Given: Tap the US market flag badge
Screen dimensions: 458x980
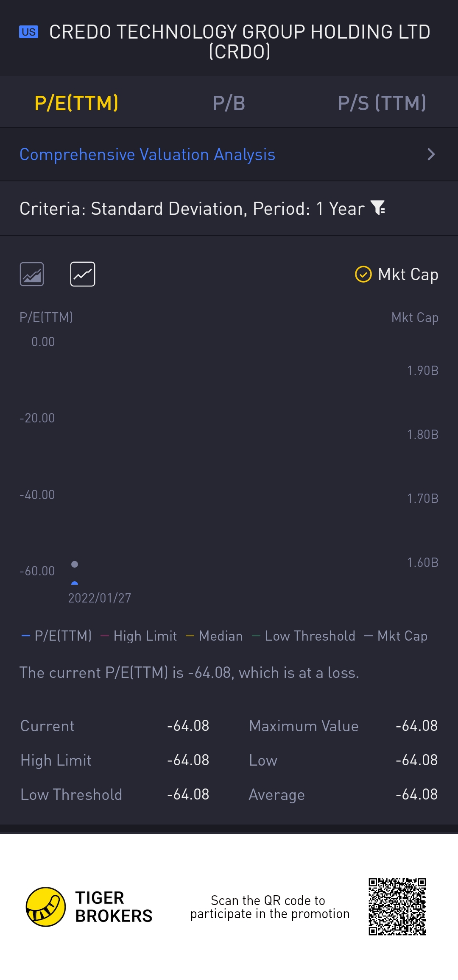Looking at the screenshot, I should point(28,32).
